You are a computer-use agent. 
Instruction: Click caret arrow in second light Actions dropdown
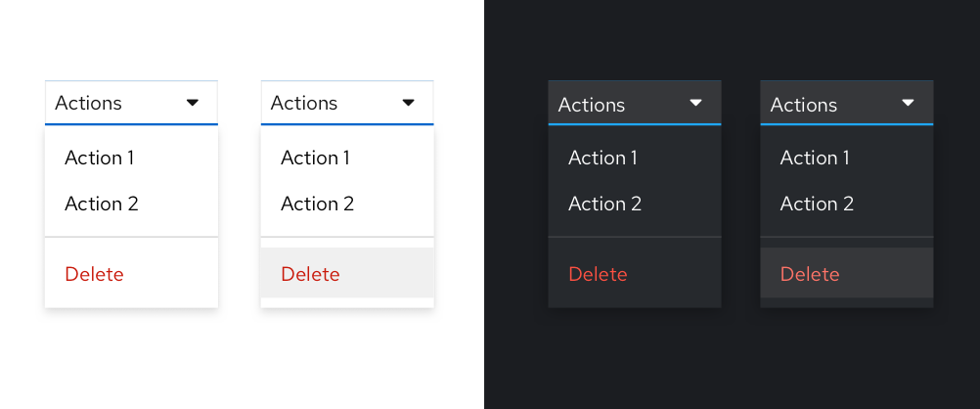point(409,103)
